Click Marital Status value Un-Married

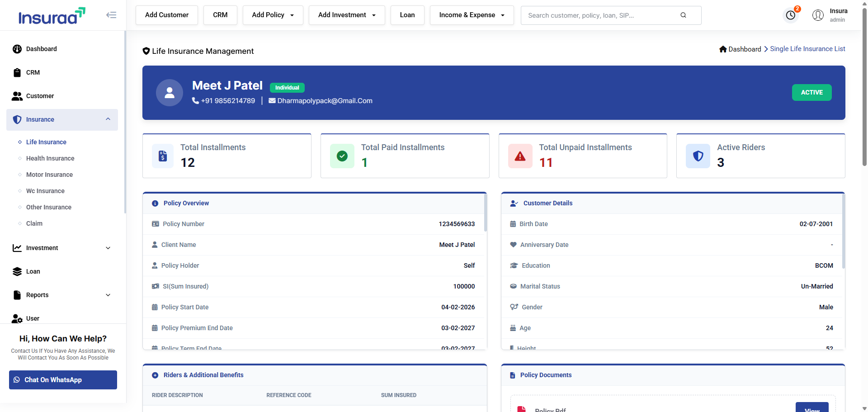[x=817, y=286]
